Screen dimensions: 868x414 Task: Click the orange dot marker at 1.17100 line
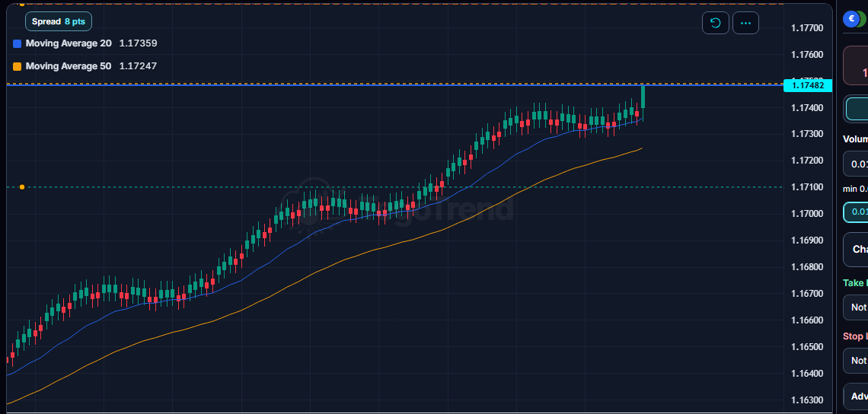pos(22,187)
